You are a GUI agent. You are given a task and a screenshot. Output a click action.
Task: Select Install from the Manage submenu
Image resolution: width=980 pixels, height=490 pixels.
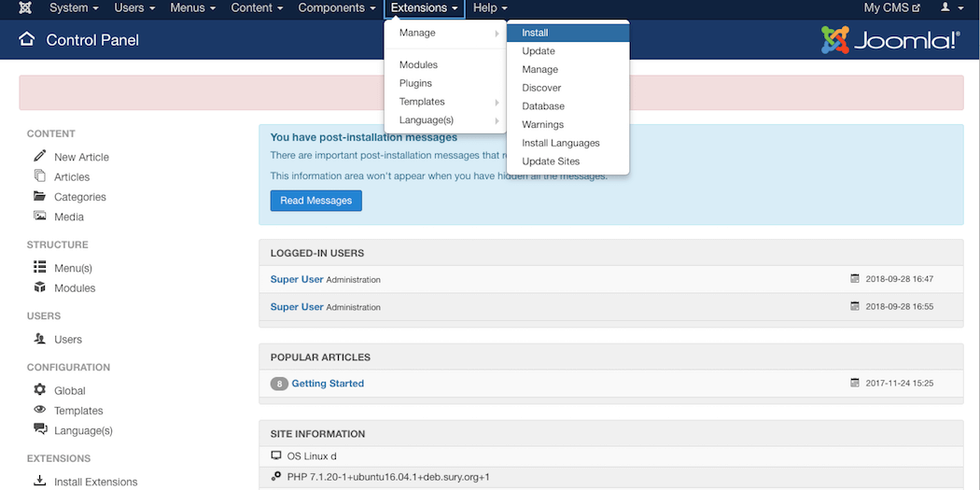coord(535,33)
